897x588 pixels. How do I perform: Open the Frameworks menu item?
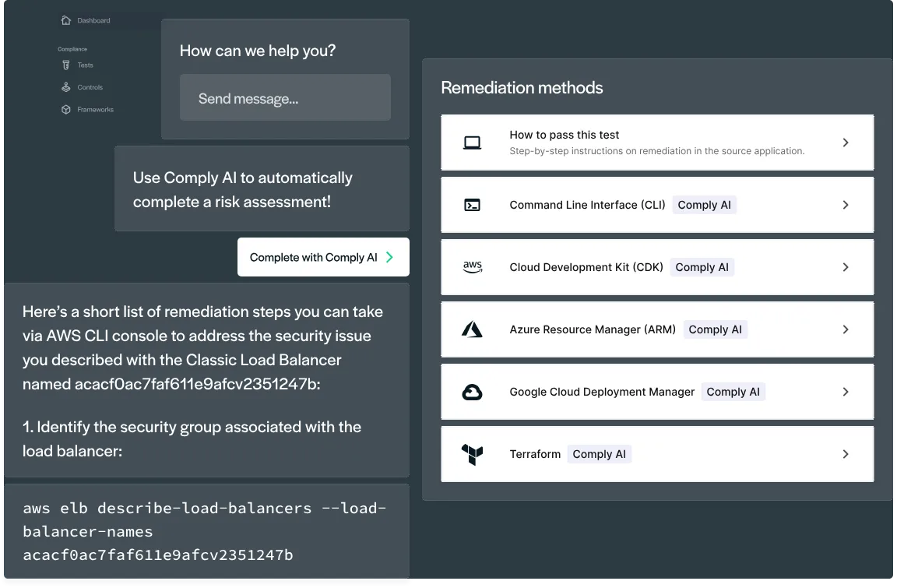[x=95, y=110]
